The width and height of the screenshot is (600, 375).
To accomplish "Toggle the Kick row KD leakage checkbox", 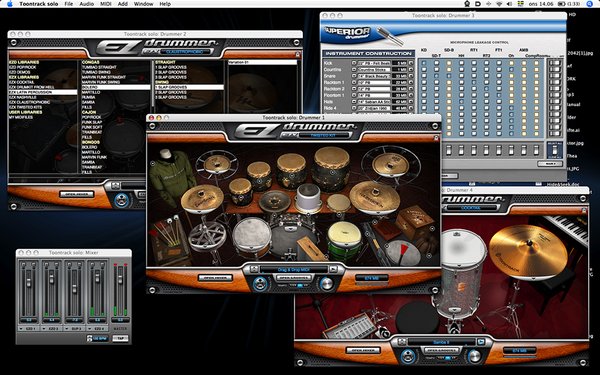I will 424,63.
